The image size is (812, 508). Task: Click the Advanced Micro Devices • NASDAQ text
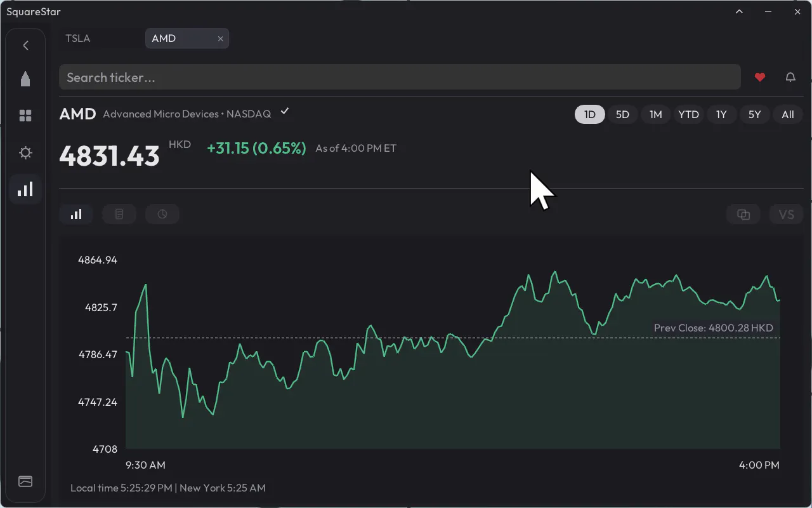(187, 114)
